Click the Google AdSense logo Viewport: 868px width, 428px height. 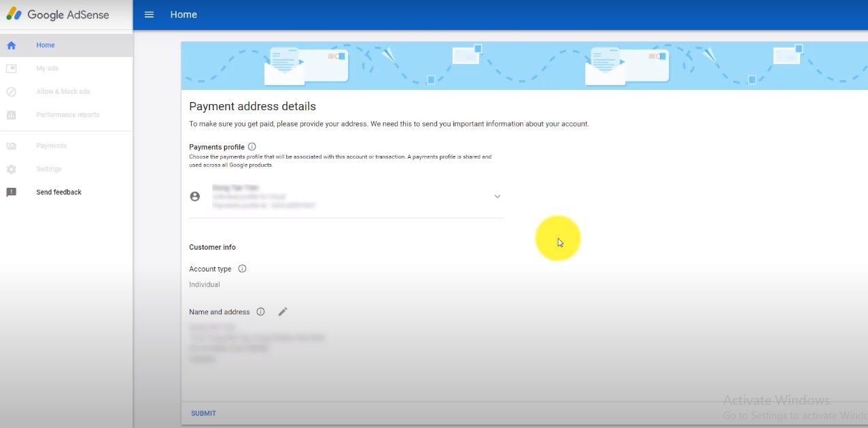point(58,14)
